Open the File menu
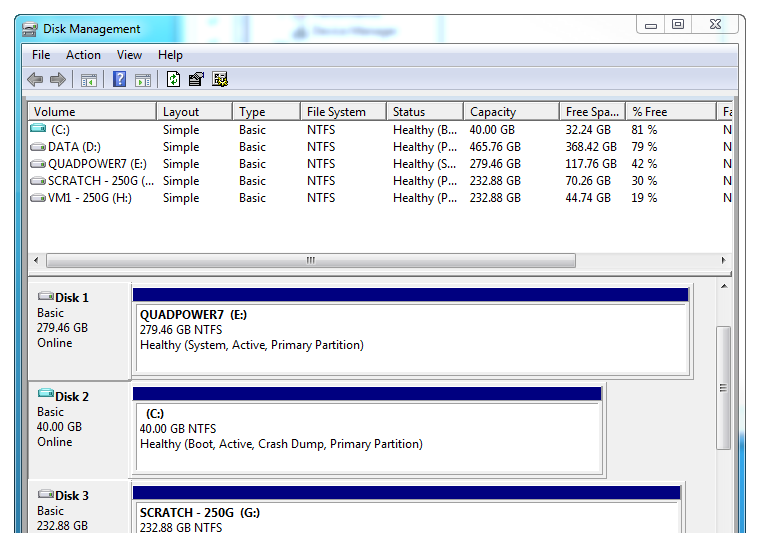The image size is (764, 533). coord(41,55)
